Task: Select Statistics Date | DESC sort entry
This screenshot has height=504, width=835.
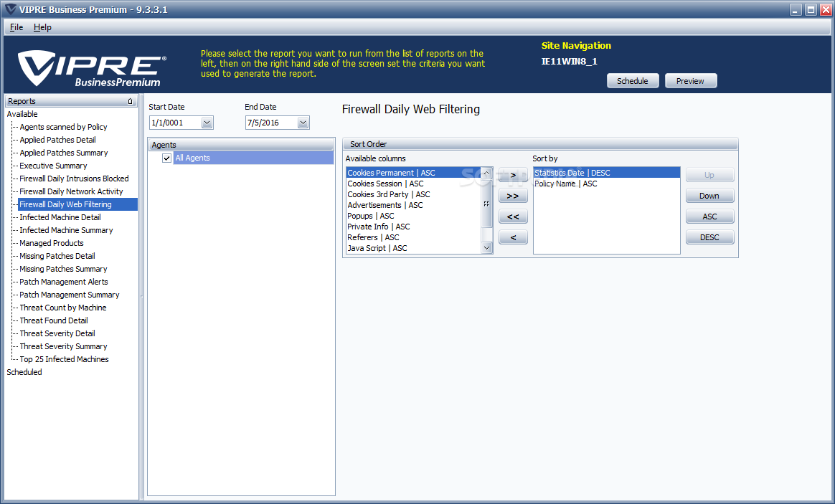Action: click(607, 173)
